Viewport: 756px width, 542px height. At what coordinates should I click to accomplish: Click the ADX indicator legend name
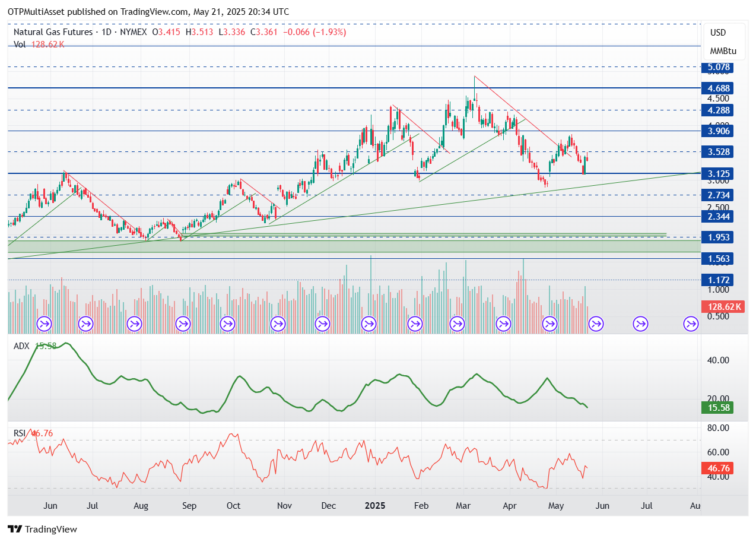click(x=22, y=346)
